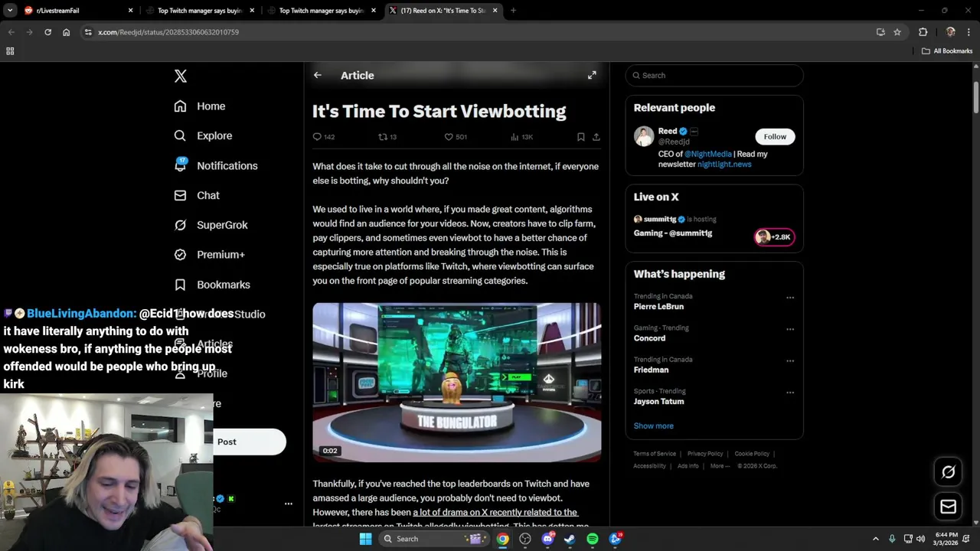
Task: Open more options for Friedman trend
Action: tap(790, 361)
